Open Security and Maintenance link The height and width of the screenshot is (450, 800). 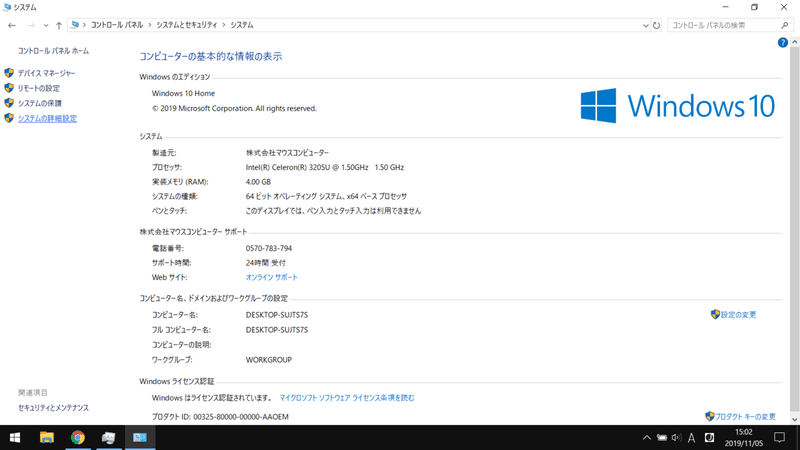[x=53, y=408]
